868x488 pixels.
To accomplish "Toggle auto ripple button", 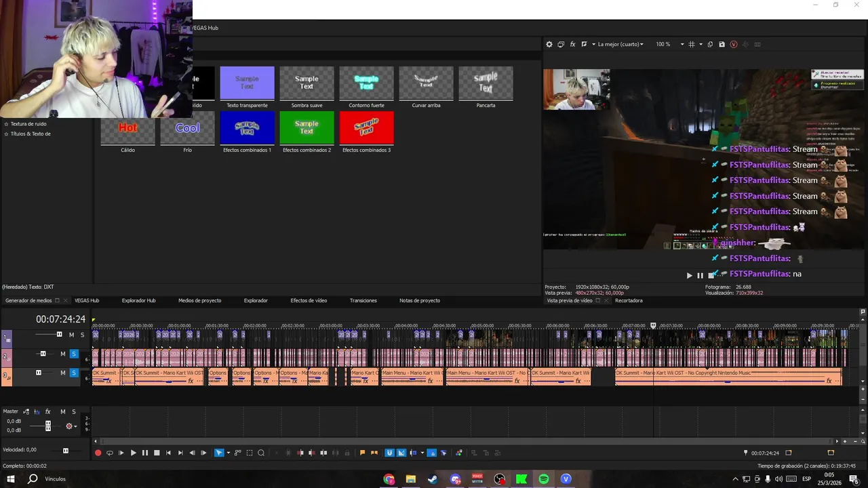I will pyautogui.click(x=413, y=453).
